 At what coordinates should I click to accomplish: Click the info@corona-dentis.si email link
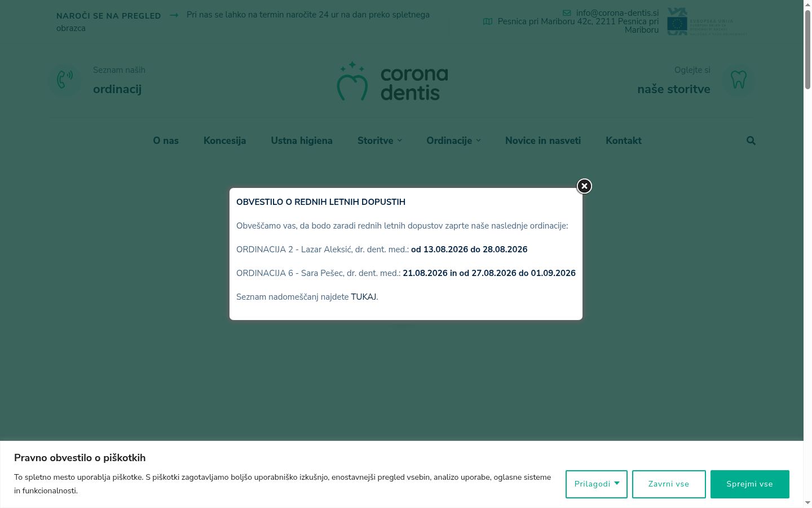[617, 13]
